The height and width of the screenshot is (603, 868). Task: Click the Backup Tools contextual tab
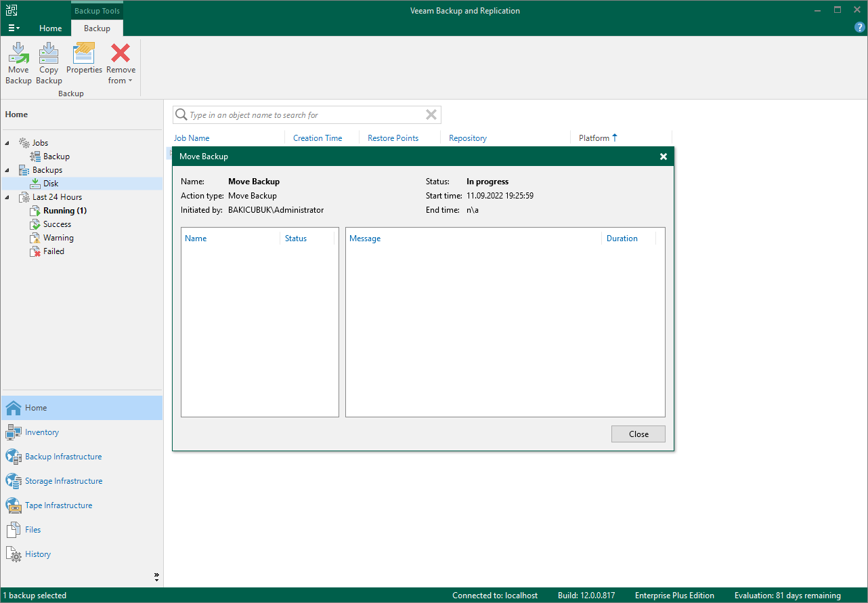(97, 11)
